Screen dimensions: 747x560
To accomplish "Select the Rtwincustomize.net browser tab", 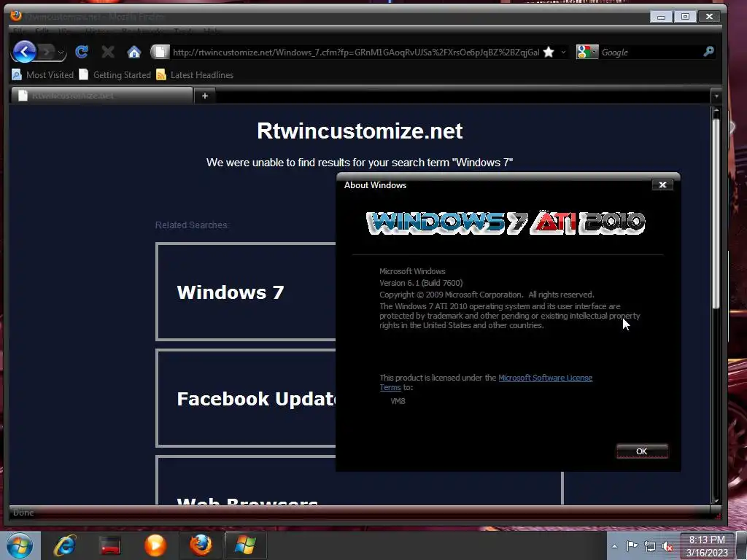I will (101, 96).
